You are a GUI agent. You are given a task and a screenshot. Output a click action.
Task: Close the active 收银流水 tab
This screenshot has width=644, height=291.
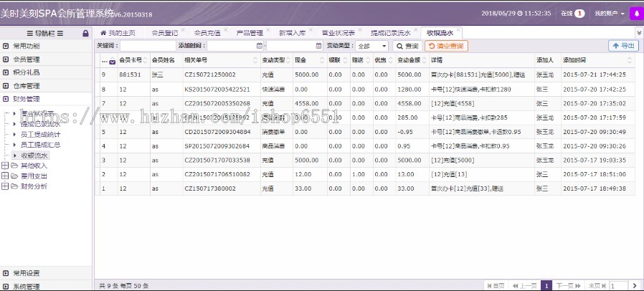click(458, 30)
